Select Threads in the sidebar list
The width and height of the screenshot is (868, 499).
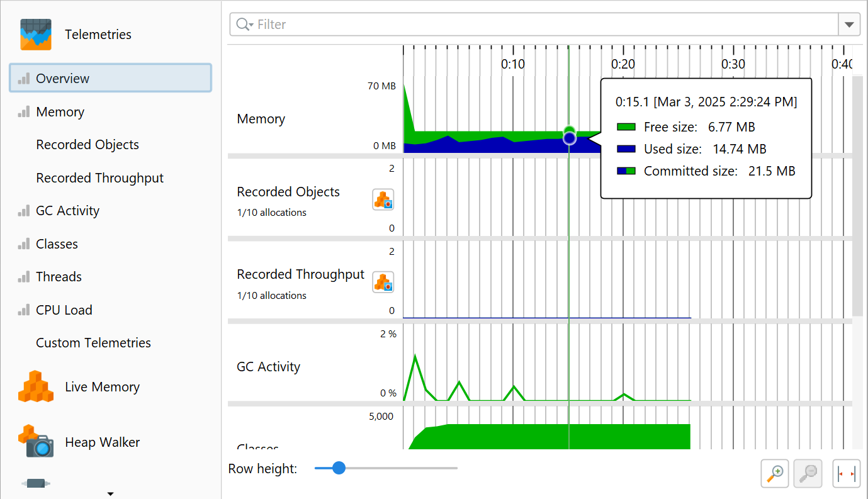[59, 277]
